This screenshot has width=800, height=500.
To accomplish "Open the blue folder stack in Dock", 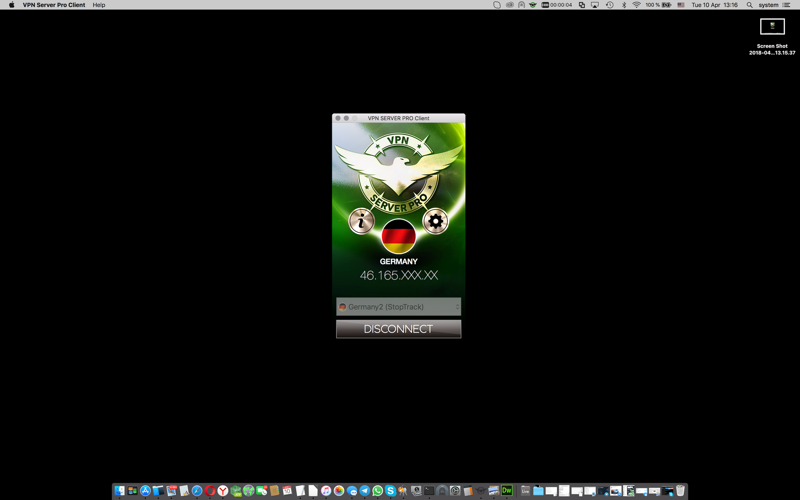I will tap(539, 490).
